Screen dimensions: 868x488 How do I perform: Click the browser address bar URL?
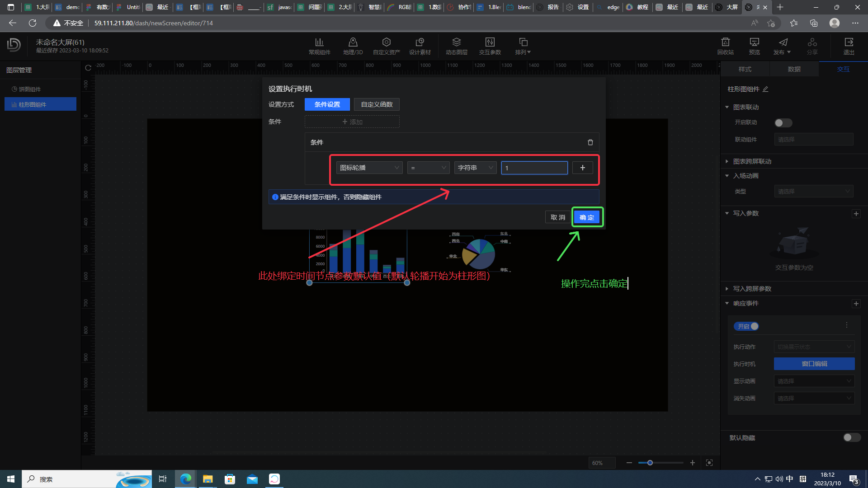154,23
